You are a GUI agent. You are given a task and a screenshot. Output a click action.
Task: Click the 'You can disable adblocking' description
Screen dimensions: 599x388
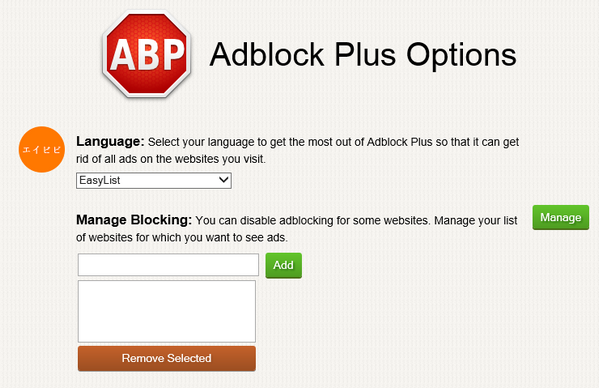[356, 221]
